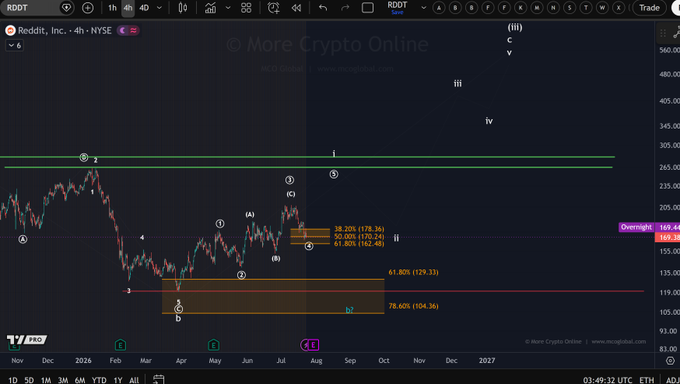Set the chart range to 3M
The height and width of the screenshot is (384, 680).
coord(63,380)
